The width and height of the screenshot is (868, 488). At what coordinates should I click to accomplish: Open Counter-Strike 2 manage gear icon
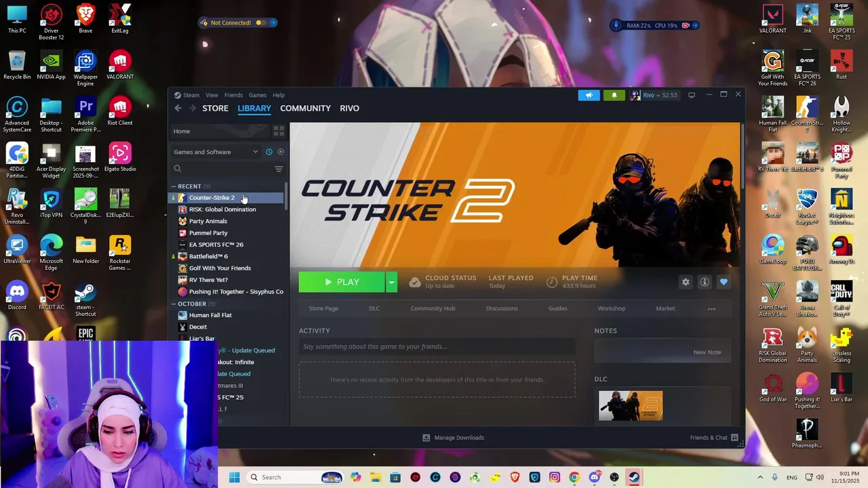point(686,282)
